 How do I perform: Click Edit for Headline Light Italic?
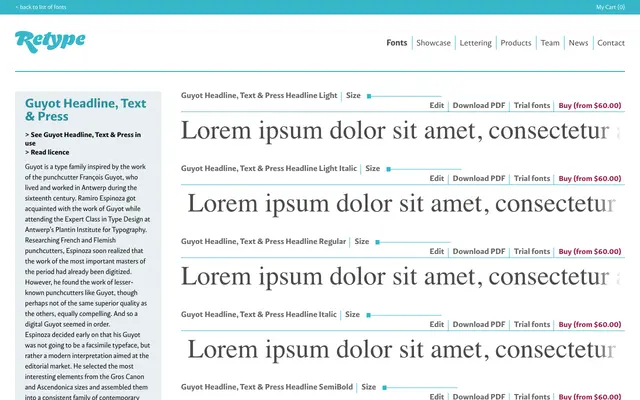pyautogui.click(x=436, y=178)
